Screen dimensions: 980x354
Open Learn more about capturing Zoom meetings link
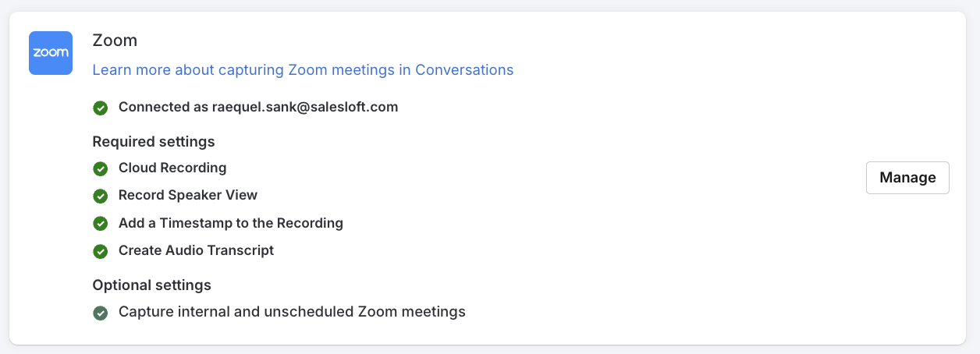point(303,69)
